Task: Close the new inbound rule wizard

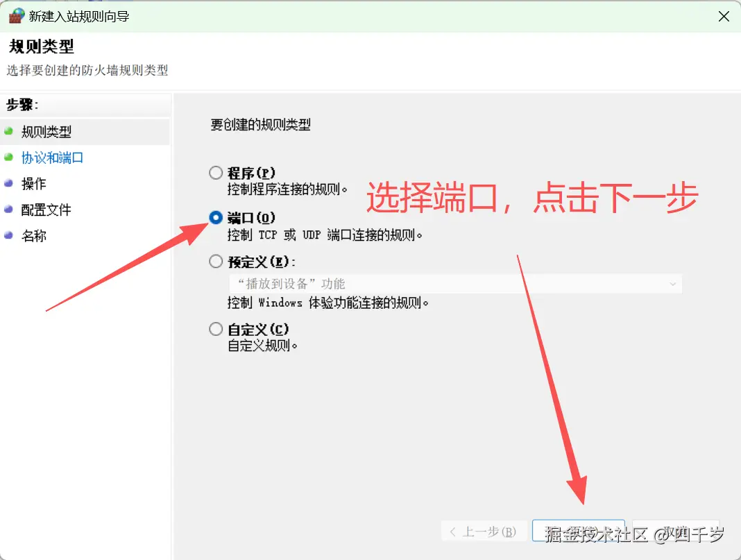Action: (724, 15)
